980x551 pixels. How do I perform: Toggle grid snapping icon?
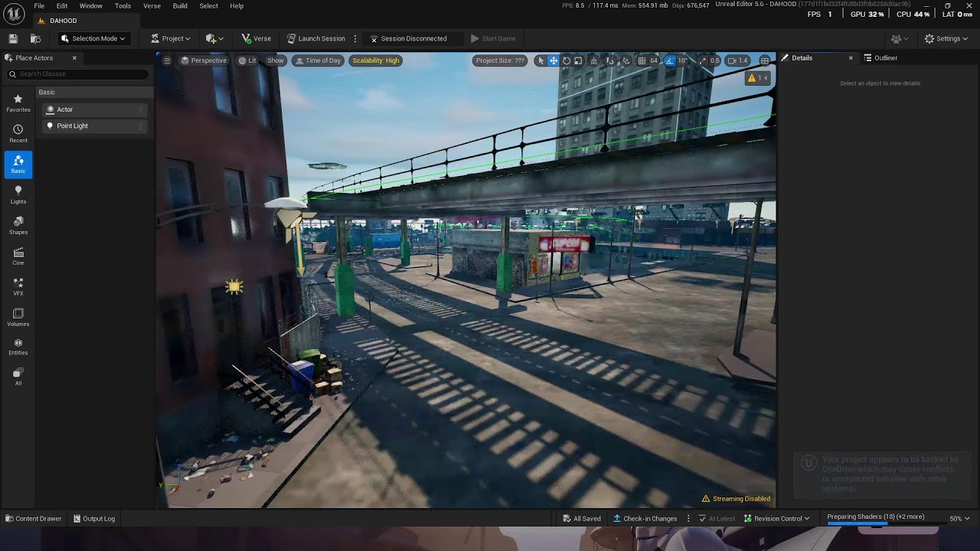tap(642, 60)
